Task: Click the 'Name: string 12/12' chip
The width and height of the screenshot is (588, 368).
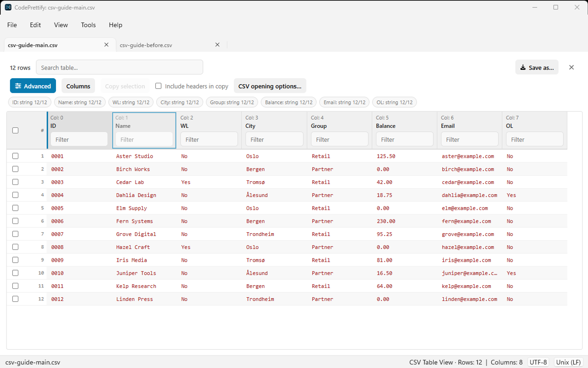Action: (x=80, y=102)
